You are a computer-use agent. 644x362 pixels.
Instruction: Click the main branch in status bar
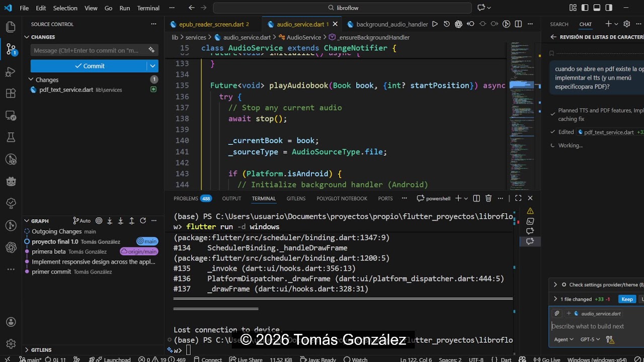pos(30,359)
